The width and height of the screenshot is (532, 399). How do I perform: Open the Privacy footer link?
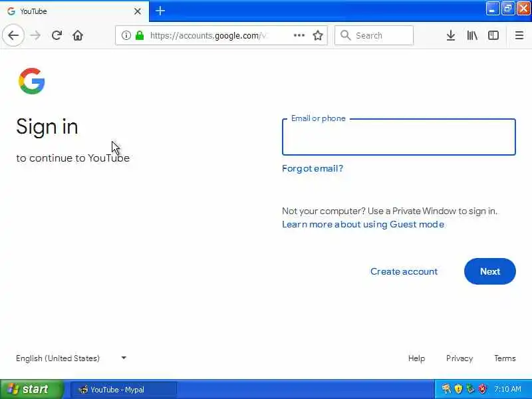tap(460, 358)
